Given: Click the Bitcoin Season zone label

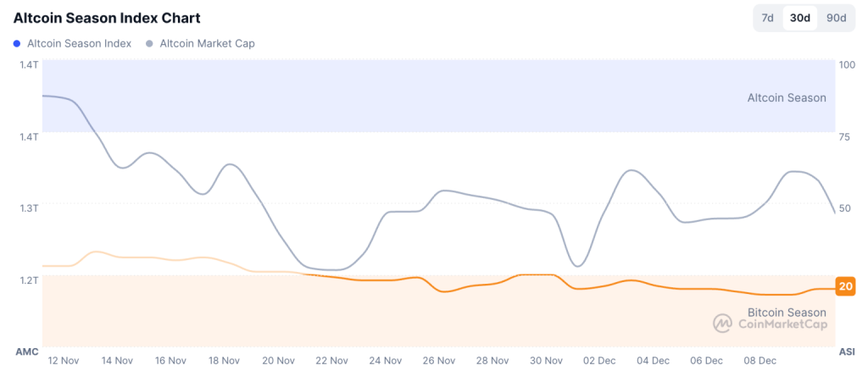Looking at the screenshot, I should [787, 313].
